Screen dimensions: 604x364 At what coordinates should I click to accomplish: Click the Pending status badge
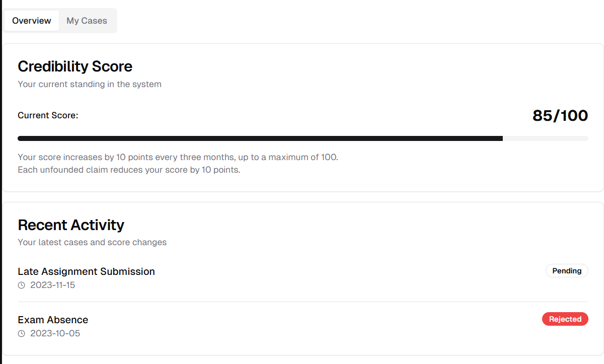click(x=567, y=271)
